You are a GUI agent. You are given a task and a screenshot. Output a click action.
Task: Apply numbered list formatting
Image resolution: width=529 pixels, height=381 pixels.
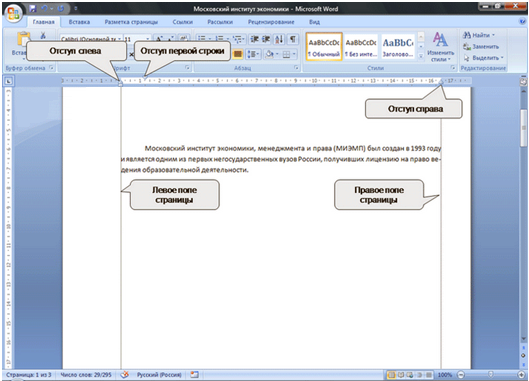(x=220, y=39)
